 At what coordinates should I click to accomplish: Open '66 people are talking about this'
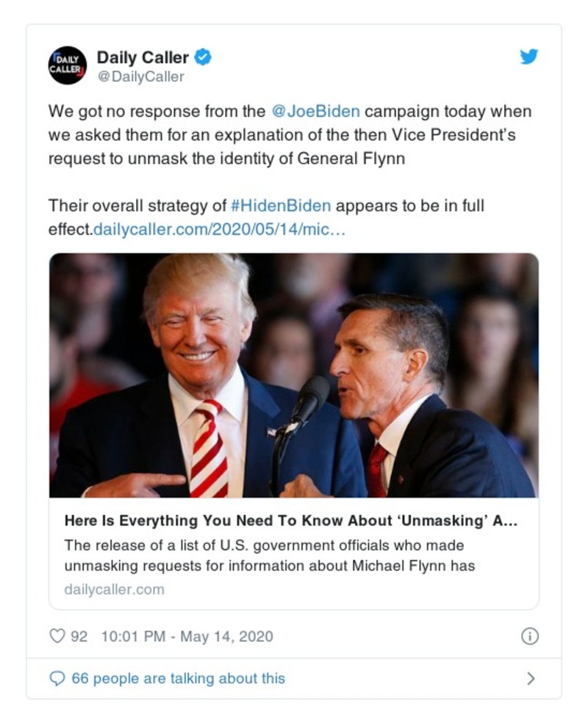(x=177, y=679)
